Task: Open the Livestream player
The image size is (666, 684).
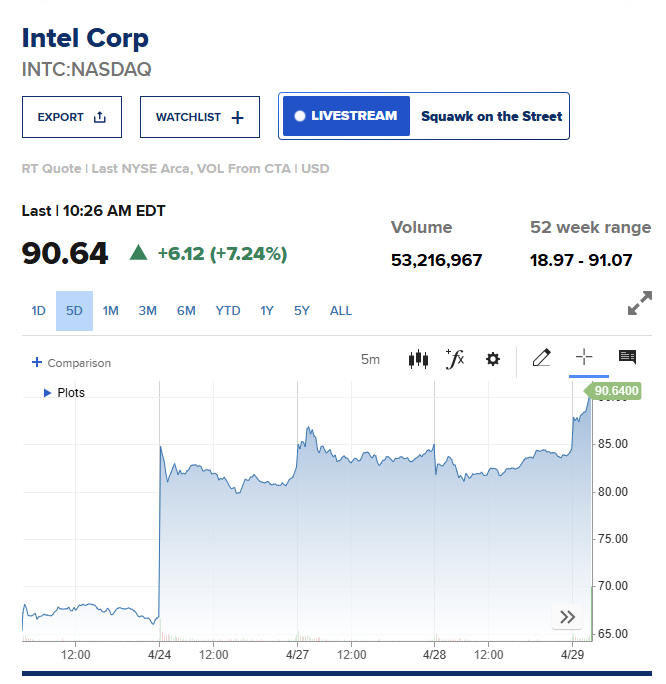Action: [x=346, y=116]
